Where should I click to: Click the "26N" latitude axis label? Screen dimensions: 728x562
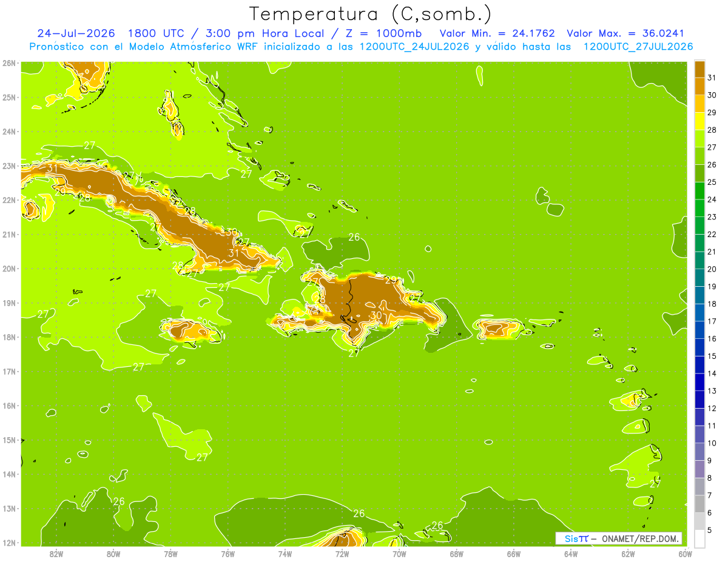9,63
